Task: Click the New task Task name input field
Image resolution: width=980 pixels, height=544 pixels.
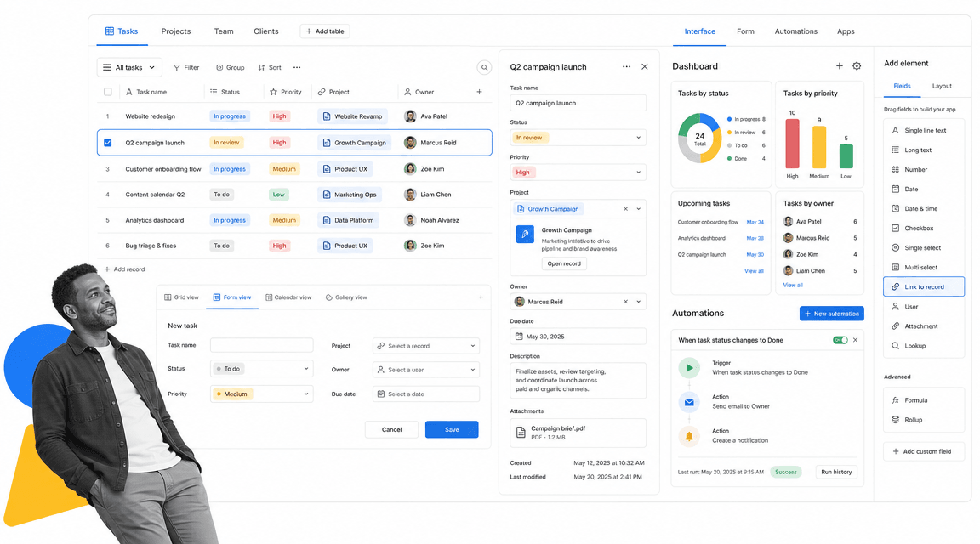Action: [261, 345]
